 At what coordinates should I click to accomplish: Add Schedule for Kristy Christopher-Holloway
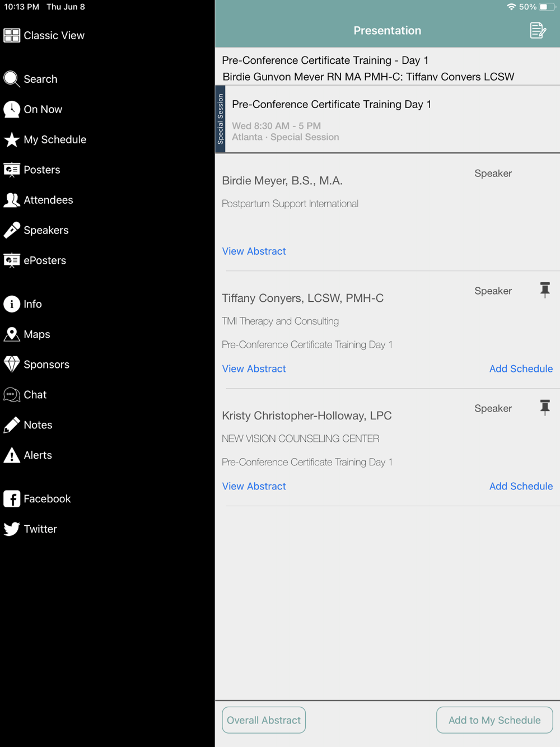pyautogui.click(x=521, y=487)
